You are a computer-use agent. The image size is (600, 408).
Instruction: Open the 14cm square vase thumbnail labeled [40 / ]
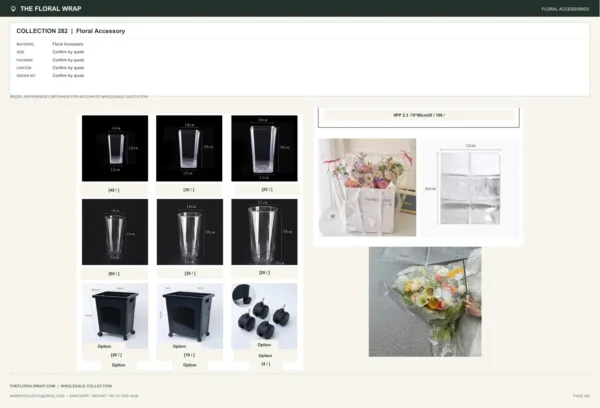115,148
